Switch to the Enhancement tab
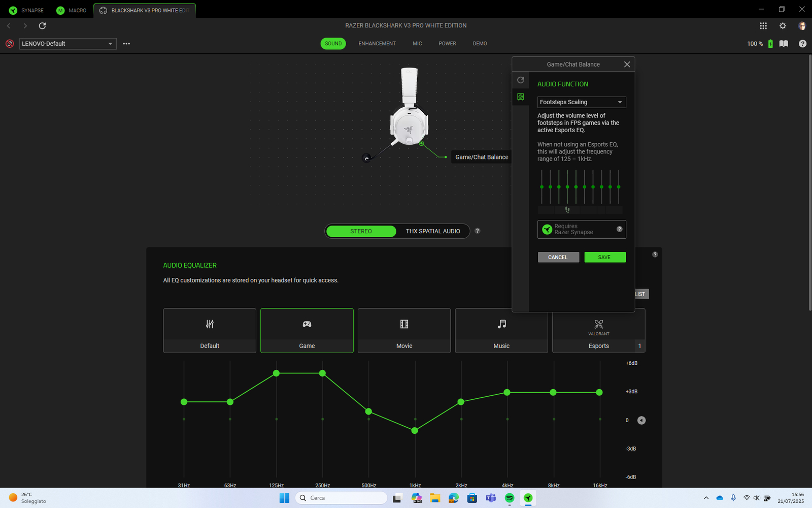This screenshot has width=812, height=508. pos(377,44)
